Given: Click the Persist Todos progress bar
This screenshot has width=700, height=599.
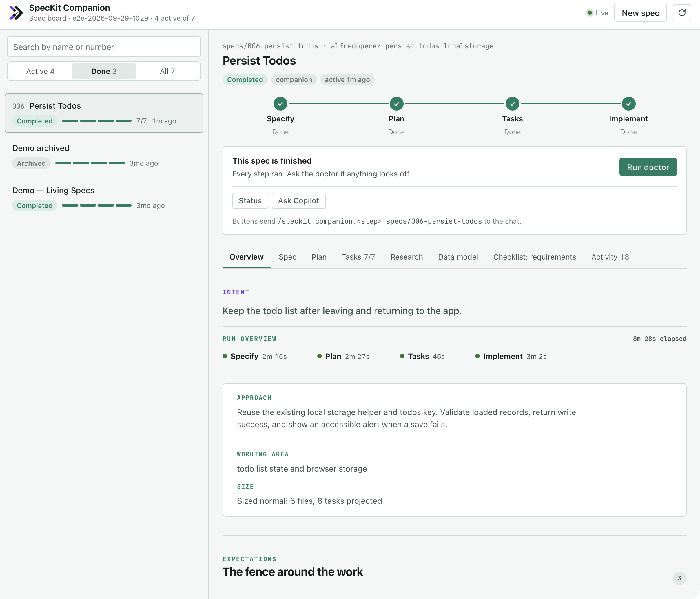Looking at the screenshot, I should [x=96, y=121].
